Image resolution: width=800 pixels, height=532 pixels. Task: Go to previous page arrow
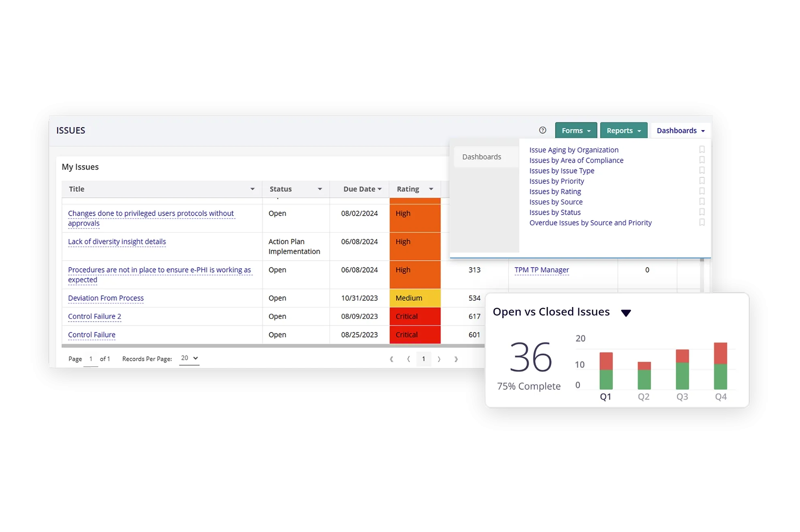pyautogui.click(x=408, y=359)
